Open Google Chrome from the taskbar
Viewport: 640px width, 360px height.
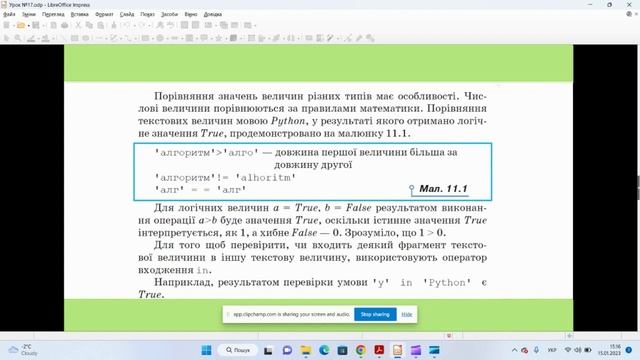[361, 350]
